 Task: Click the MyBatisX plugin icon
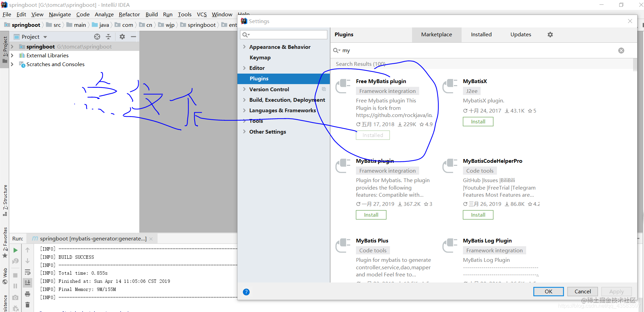(x=450, y=85)
